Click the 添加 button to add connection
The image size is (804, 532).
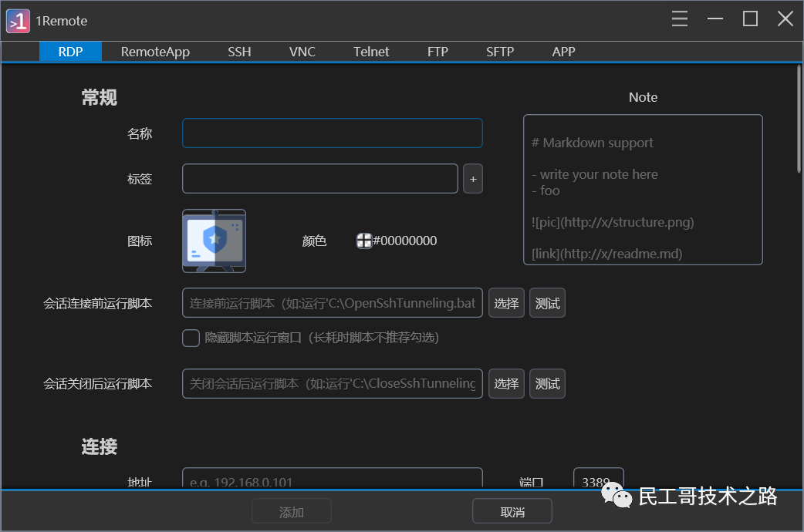(291, 510)
